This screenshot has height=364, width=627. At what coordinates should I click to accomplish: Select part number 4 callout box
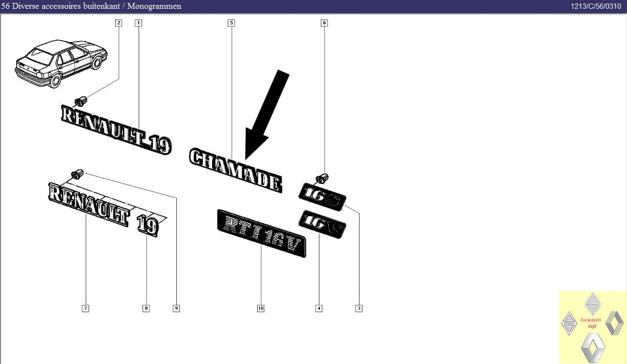pos(319,308)
